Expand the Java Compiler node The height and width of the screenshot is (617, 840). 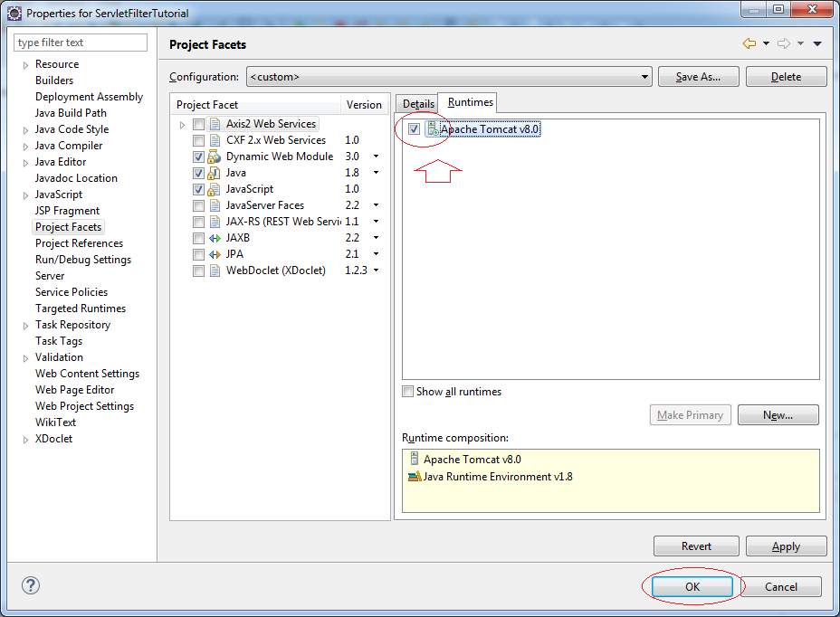(25, 147)
